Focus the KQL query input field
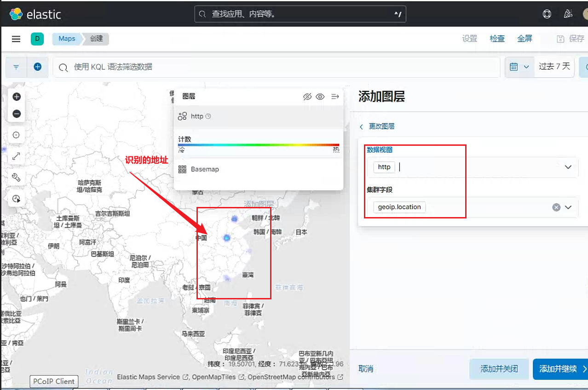Screen dimensions: 588x390 pos(276,67)
